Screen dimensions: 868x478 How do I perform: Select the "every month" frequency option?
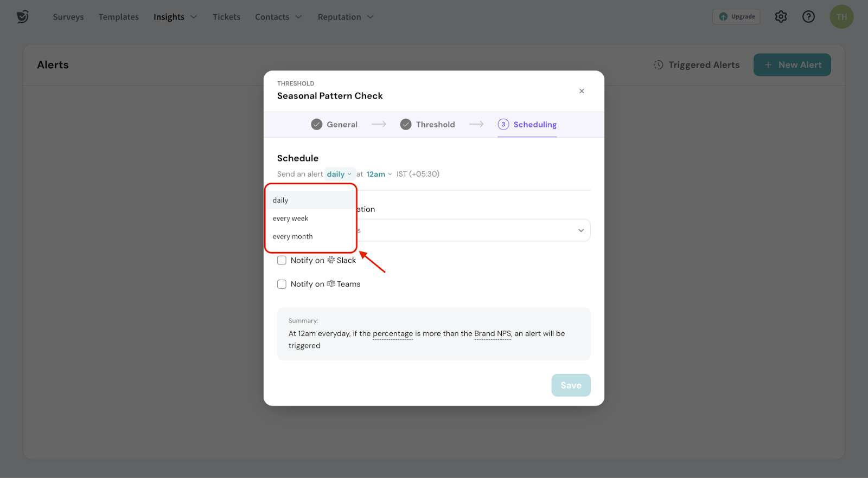tap(293, 236)
